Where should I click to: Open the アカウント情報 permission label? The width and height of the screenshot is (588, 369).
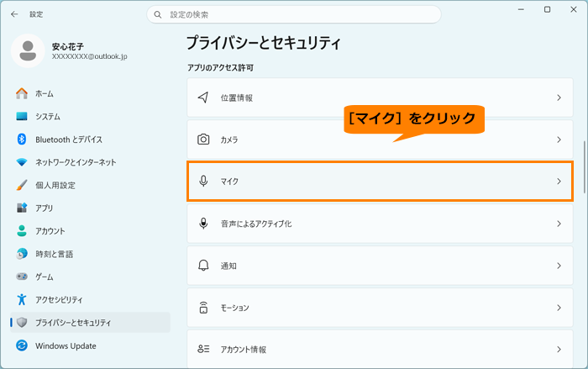point(244,350)
